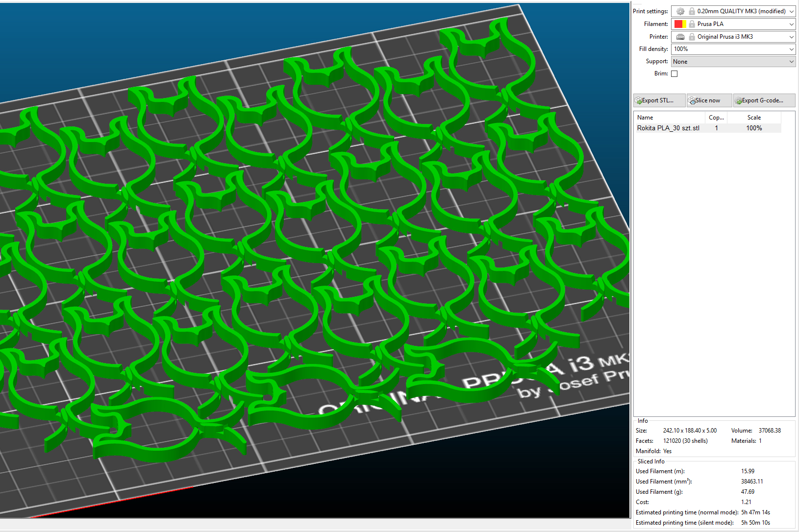Image resolution: width=799 pixels, height=532 pixels.
Task: Click the Export STL button
Action: click(x=659, y=100)
